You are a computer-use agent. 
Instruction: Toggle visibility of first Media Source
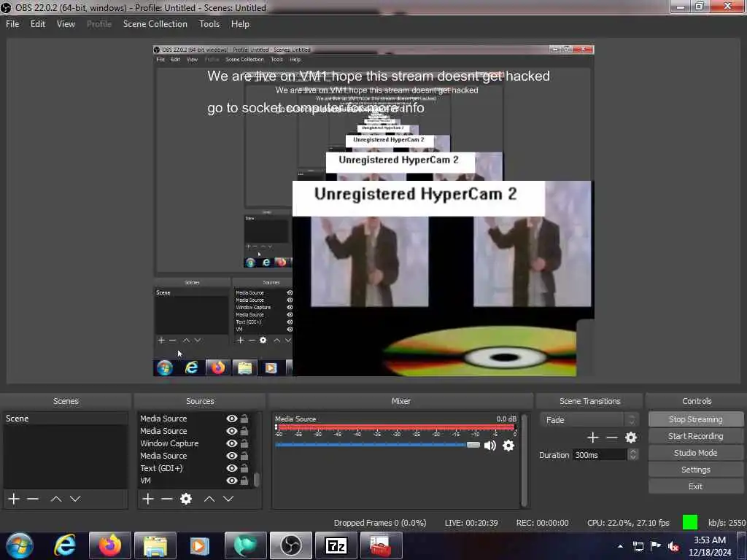(x=231, y=419)
